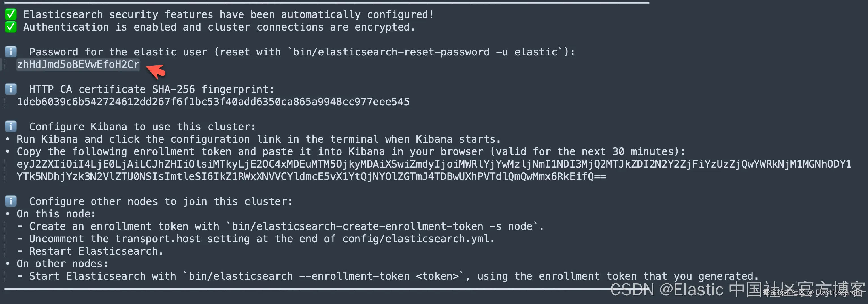Screen dimensions: 868x304
Task: Click the first line of the enrollment token
Action: (x=434, y=164)
